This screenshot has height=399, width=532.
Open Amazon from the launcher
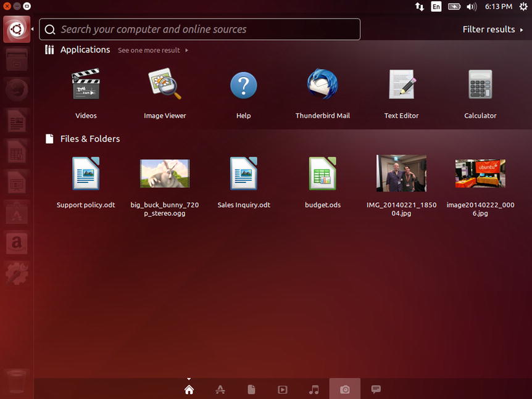17,243
